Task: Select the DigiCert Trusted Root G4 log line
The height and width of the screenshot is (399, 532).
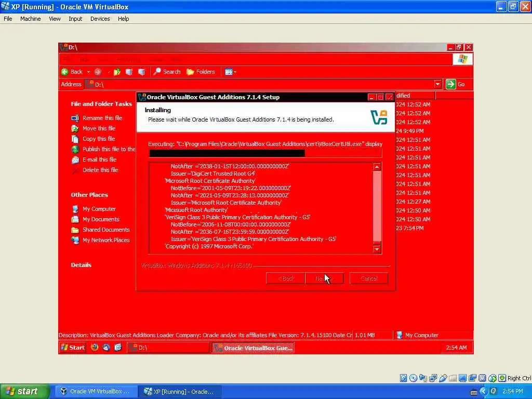Action: [212, 174]
